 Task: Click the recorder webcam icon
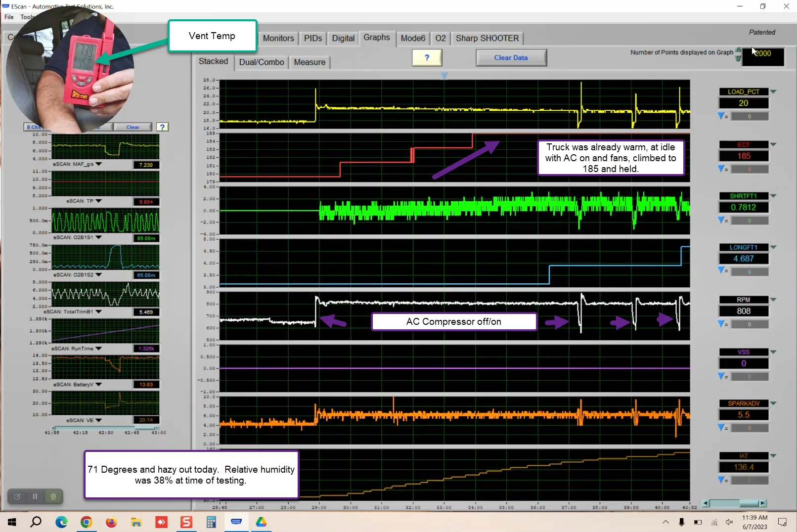click(x=53, y=496)
